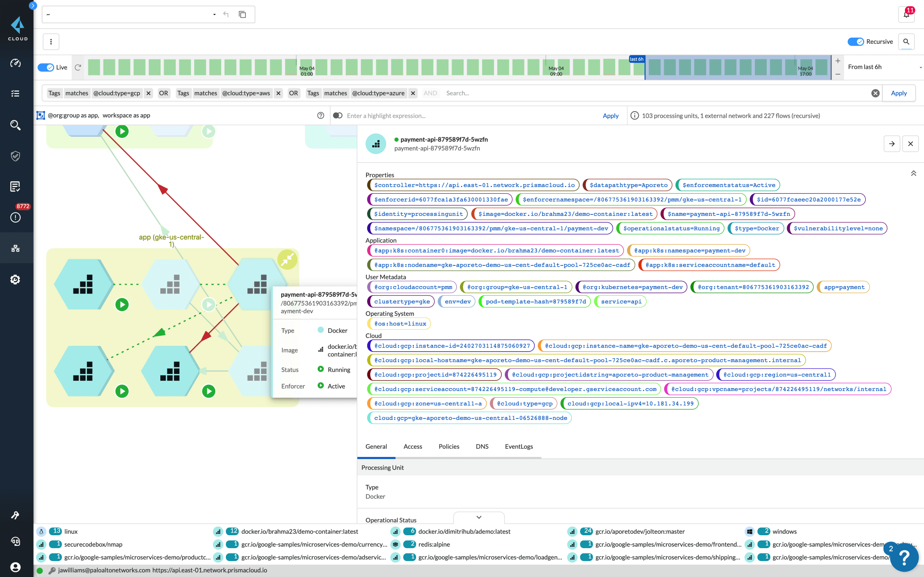Select the AWS cloud type filter tag

tap(246, 92)
